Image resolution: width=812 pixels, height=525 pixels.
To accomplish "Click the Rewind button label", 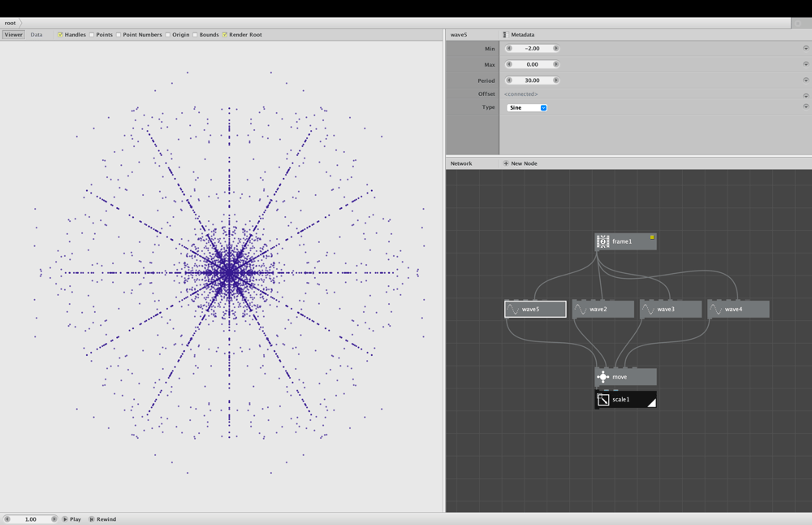I will (106, 518).
